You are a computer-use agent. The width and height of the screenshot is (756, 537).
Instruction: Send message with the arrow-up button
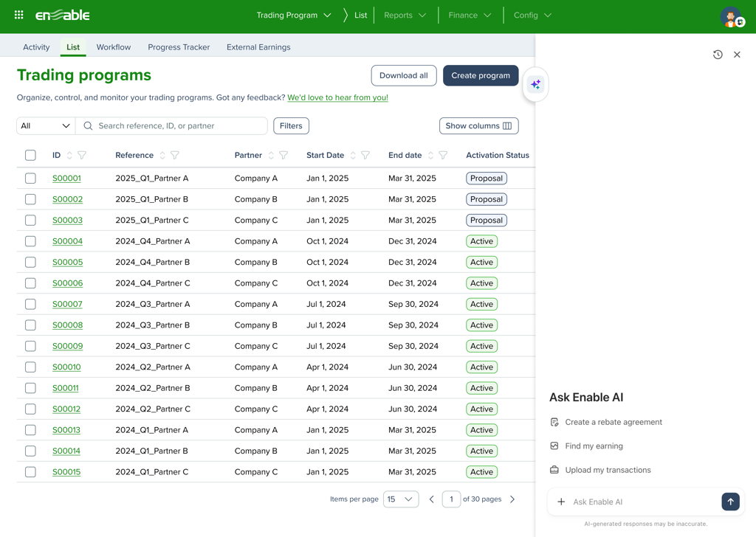click(730, 502)
